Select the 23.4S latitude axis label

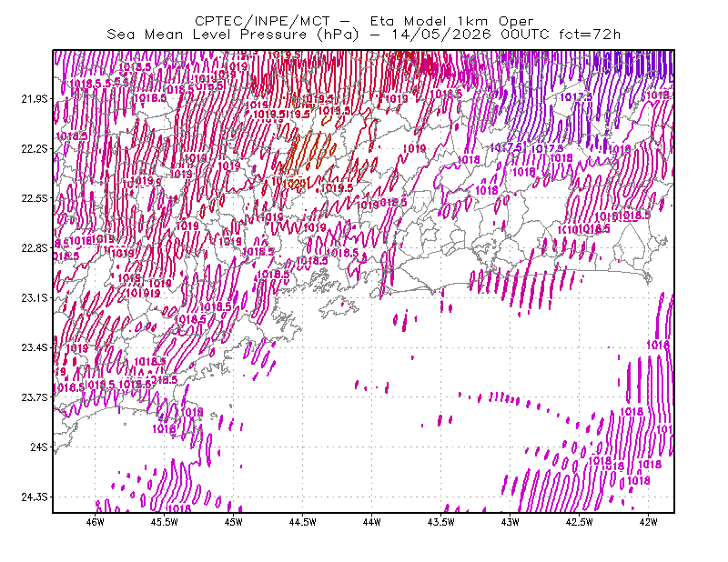35,347
